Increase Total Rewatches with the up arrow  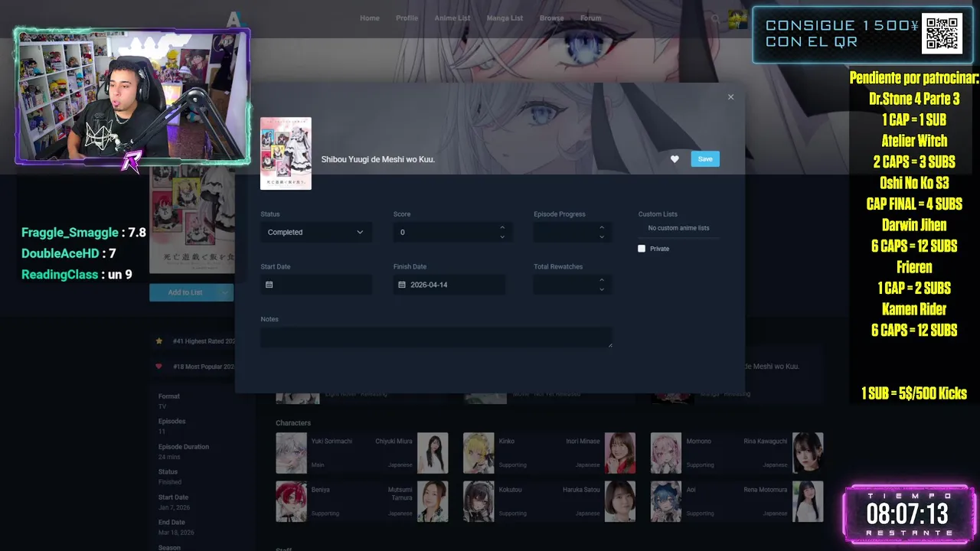(602, 280)
